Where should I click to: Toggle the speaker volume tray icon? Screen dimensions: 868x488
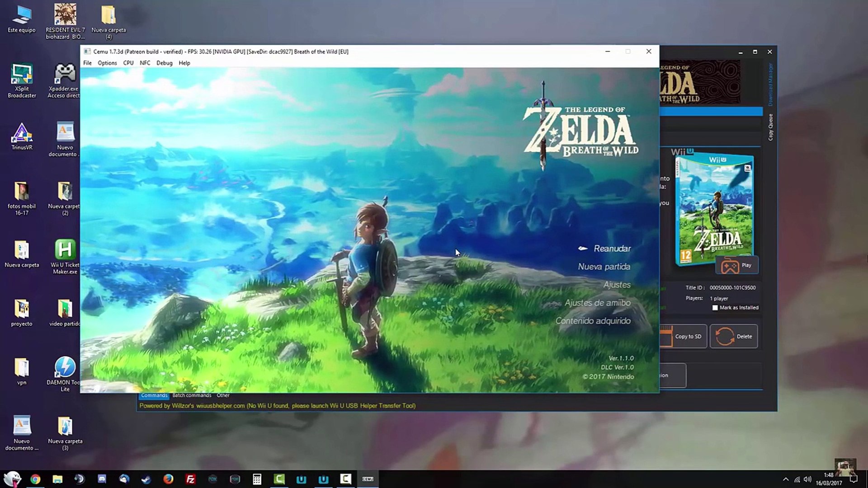coord(808,480)
